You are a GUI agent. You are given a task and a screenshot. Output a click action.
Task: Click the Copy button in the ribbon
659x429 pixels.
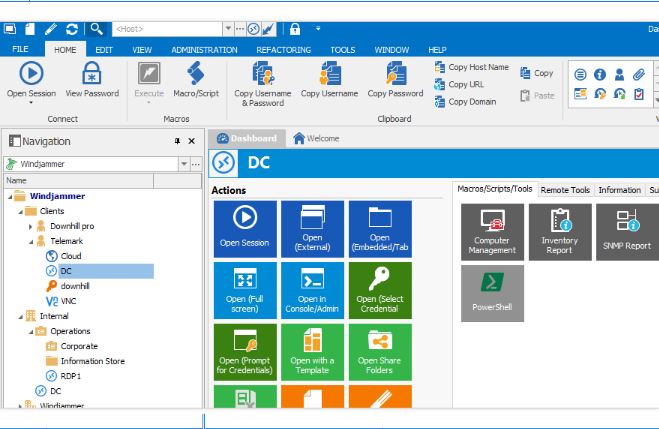tap(537, 73)
